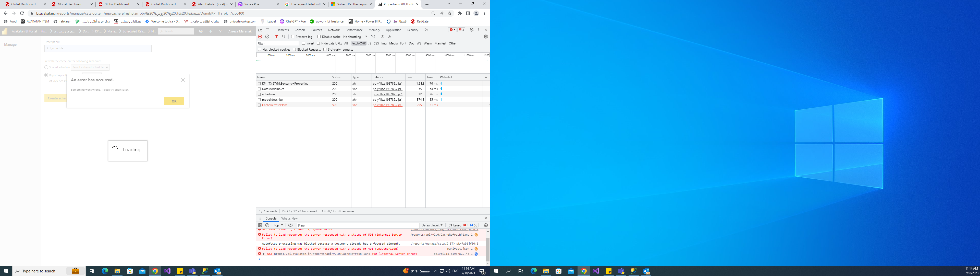980x276 pixels.
Task: Open the What's New drawer tab
Action: [x=289, y=218]
